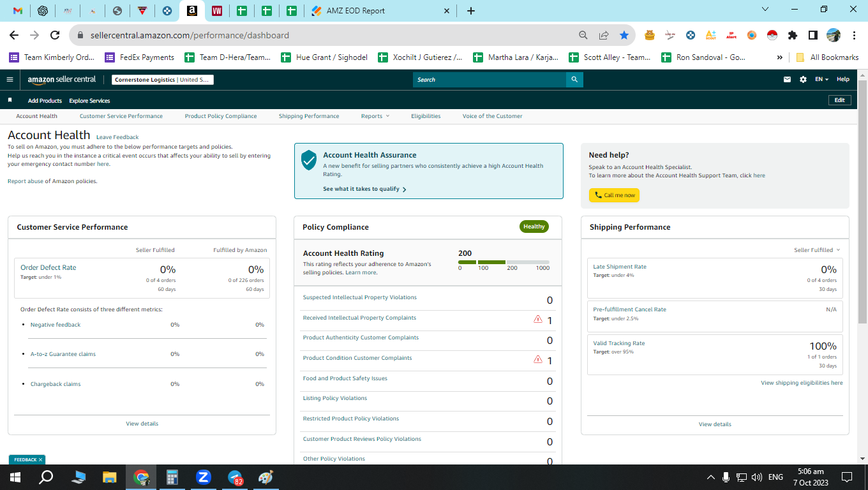Open the Seller Fulfilled dropdown in Shipping Performance
Screen dimensions: 868x490
click(817, 250)
